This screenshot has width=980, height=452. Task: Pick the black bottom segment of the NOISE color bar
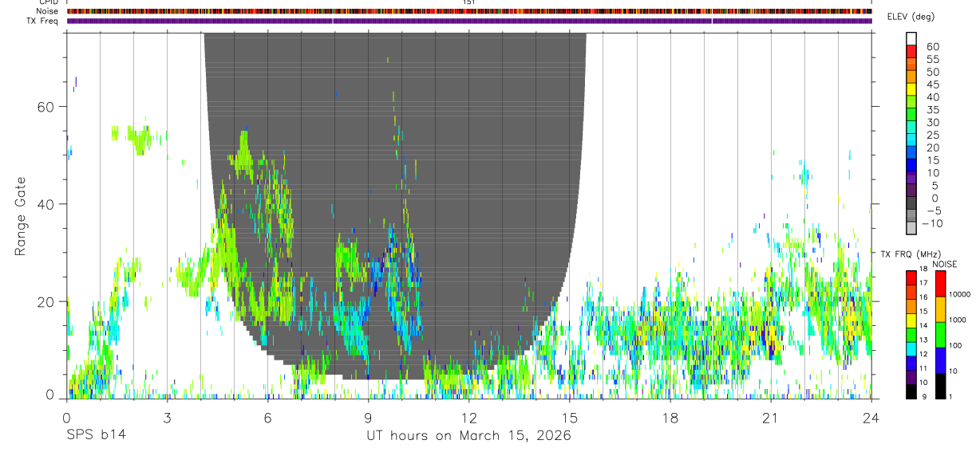pos(940,386)
